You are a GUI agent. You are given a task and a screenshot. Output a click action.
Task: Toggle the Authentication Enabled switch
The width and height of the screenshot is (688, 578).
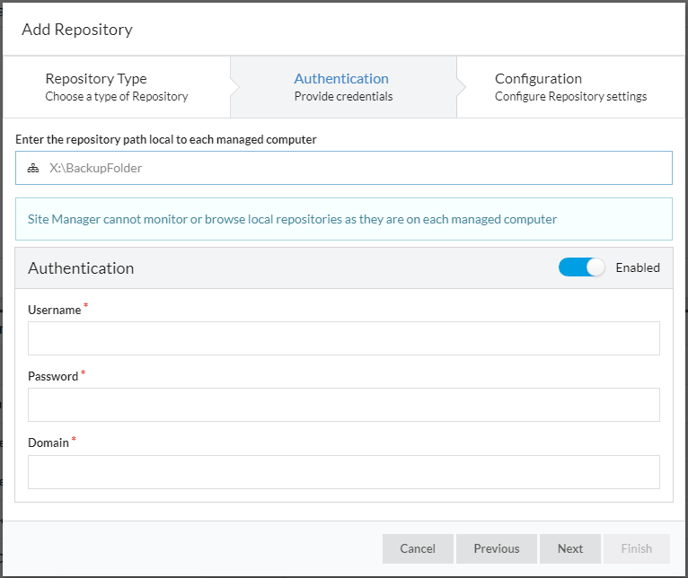[581, 267]
